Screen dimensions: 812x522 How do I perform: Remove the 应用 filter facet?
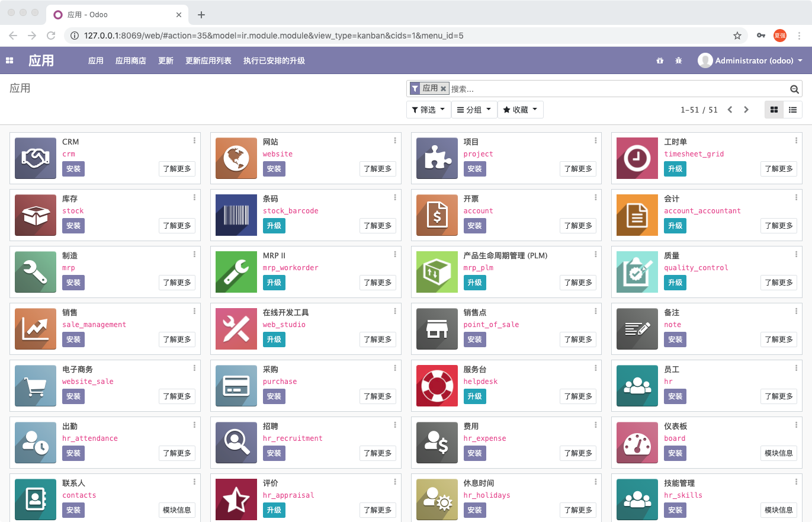pos(443,89)
